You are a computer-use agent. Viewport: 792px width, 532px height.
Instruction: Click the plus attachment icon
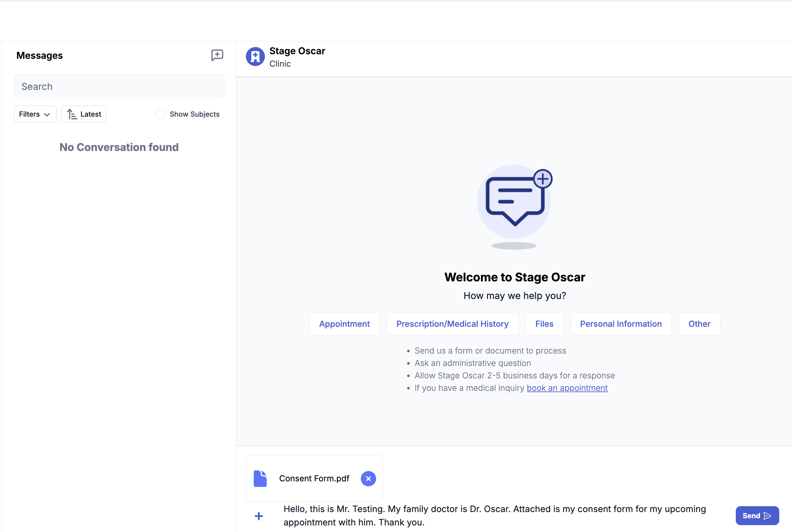click(259, 516)
